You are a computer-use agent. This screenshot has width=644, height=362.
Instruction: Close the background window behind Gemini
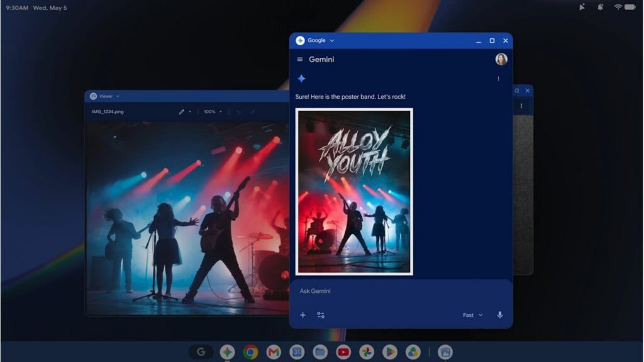pos(528,90)
